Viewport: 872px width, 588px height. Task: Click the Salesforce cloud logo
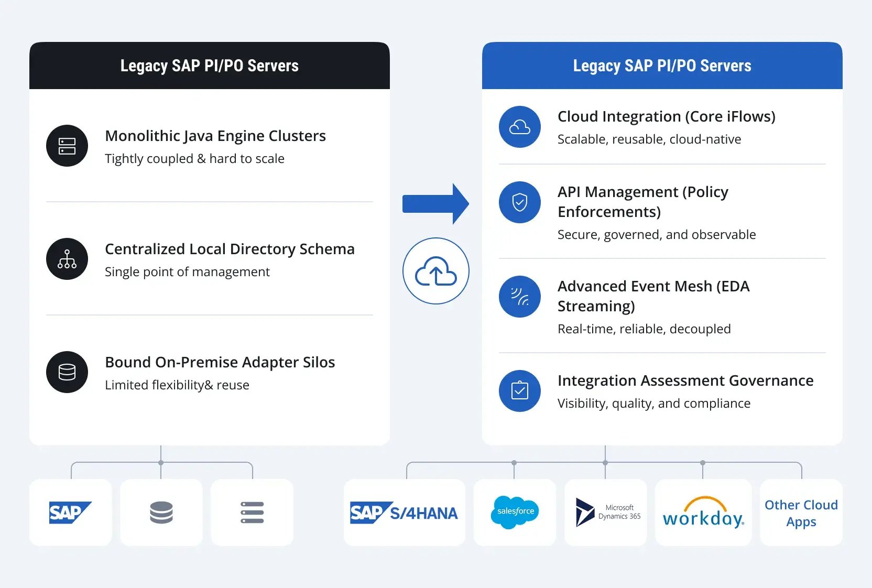[515, 512]
